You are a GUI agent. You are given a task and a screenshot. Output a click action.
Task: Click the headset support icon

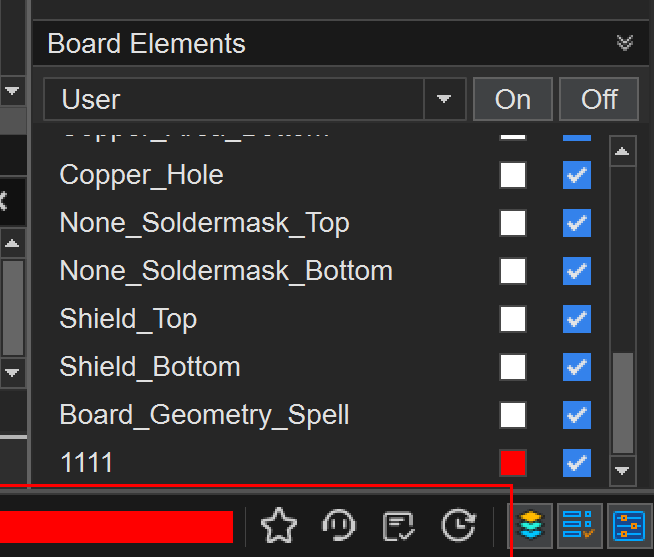(338, 525)
